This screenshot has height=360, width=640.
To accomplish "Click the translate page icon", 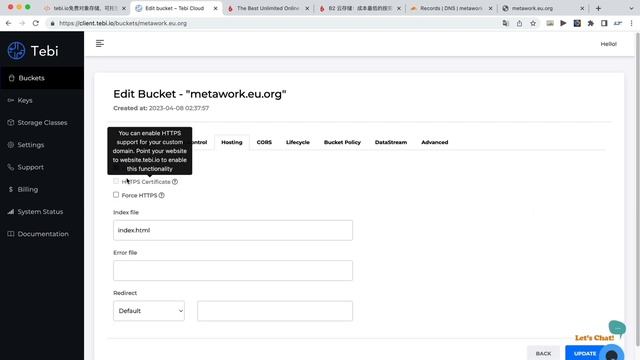I will pos(505,23).
